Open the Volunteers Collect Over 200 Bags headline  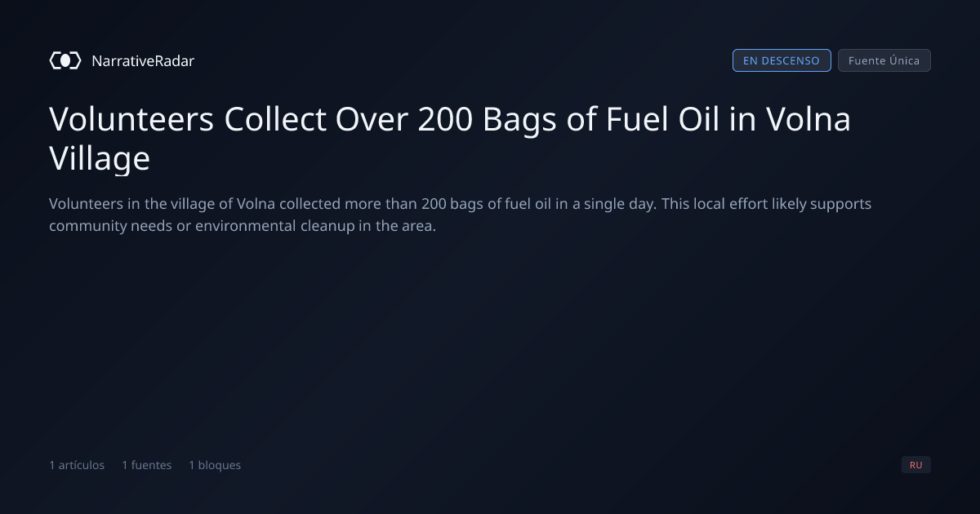(450, 139)
